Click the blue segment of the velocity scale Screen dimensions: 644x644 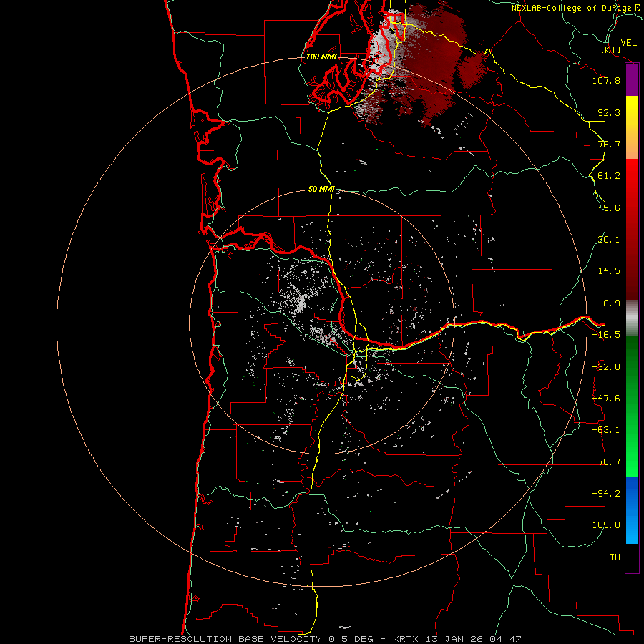pyautogui.click(x=632, y=510)
